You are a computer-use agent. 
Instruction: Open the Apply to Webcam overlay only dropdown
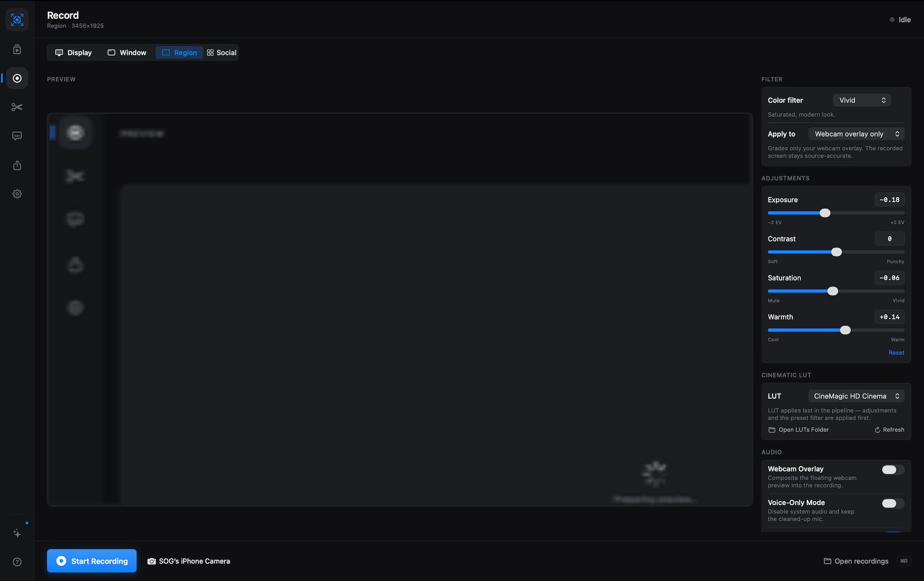(856, 134)
